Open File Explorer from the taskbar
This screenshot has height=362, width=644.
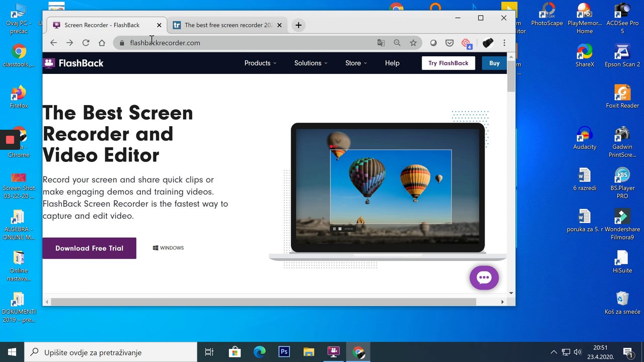pos(309,352)
